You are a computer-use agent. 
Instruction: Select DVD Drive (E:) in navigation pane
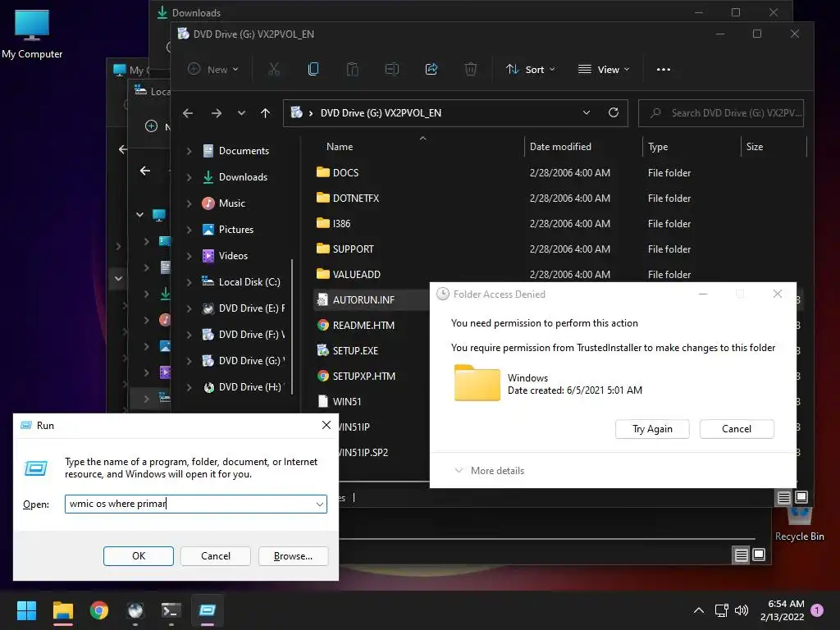click(243, 308)
